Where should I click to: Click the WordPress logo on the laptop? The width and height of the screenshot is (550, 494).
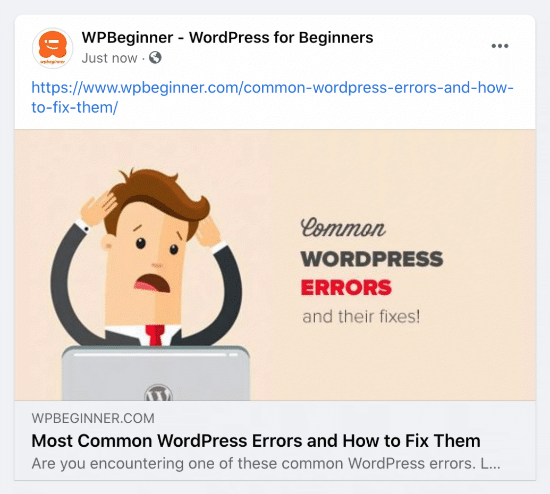tap(159, 393)
